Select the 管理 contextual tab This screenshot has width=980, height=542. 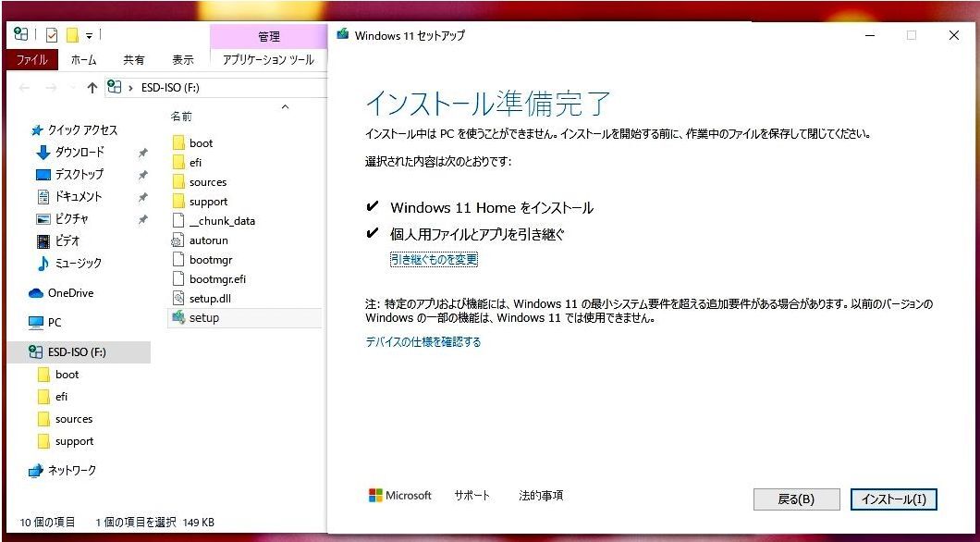click(x=269, y=37)
